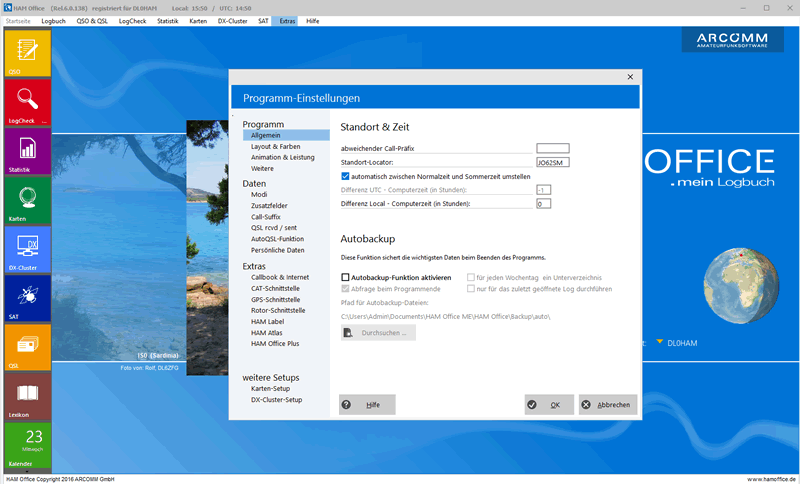The height and width of the screenshot is (484, 800).
Task: Toggle nur für das zuletzt geöffnete Log
Action: click(471, 289)
